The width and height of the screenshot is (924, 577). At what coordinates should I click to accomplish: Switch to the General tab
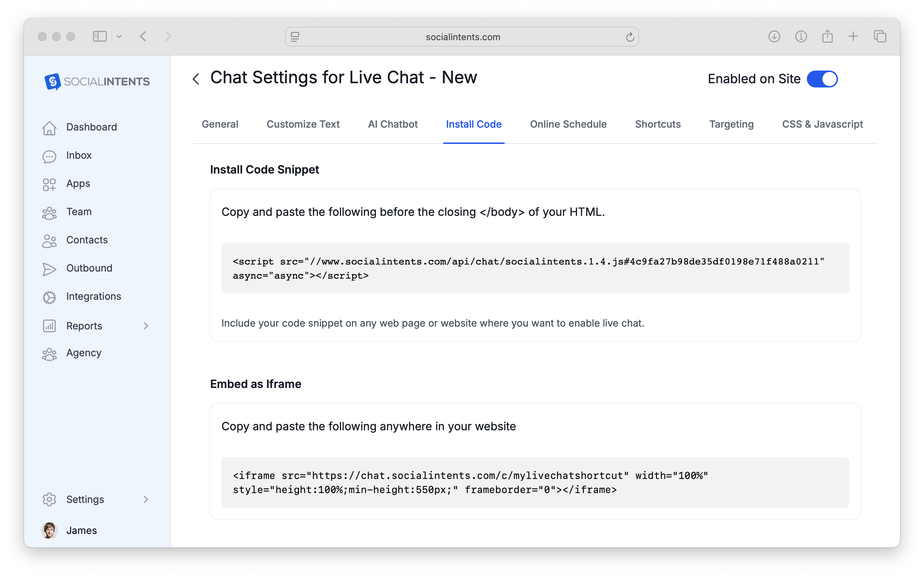click(x=220, y=124)
